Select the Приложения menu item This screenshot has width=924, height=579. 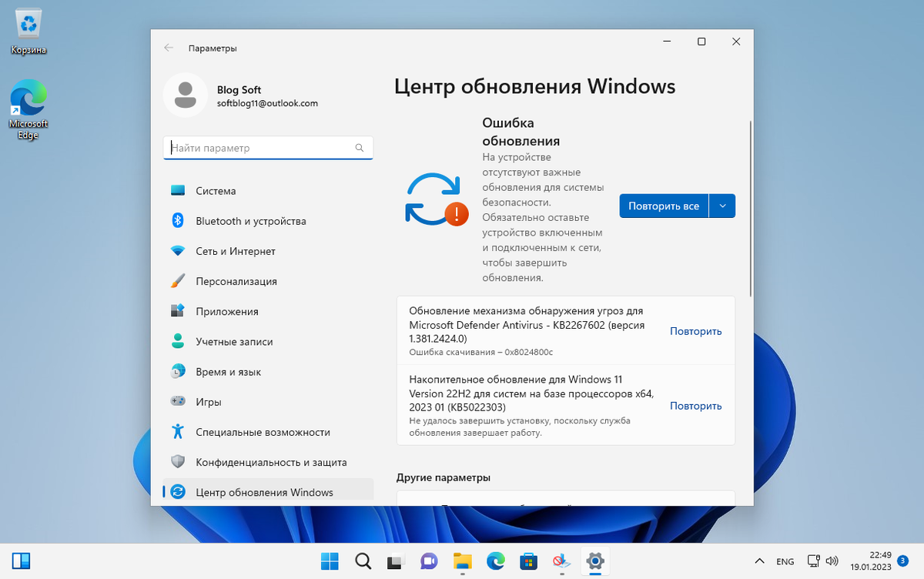pos(268,311)
